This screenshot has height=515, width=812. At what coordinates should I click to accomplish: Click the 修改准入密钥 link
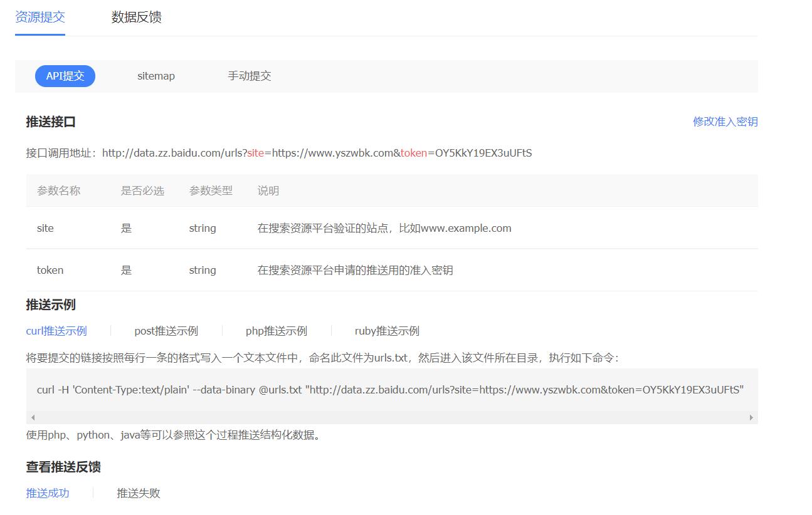coord(725,122)
